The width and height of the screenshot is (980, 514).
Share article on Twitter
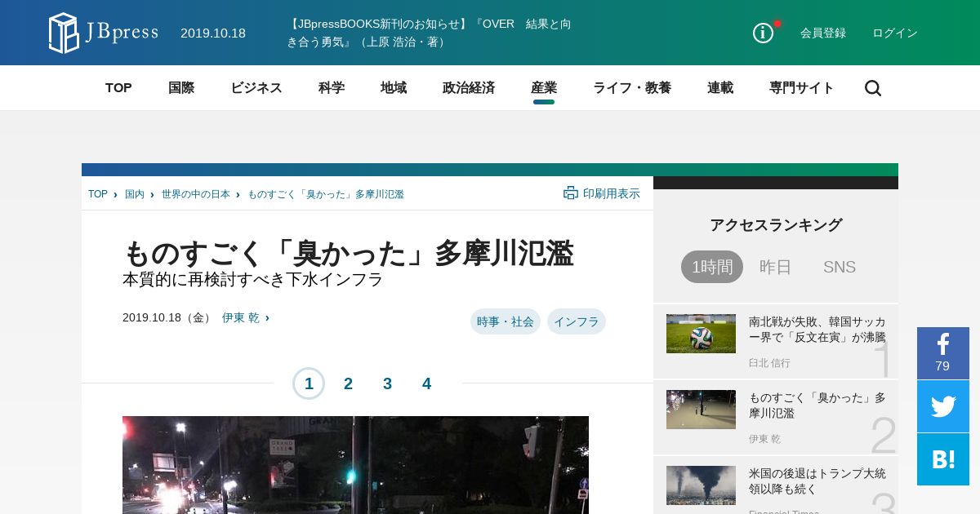tap(943, 406)
